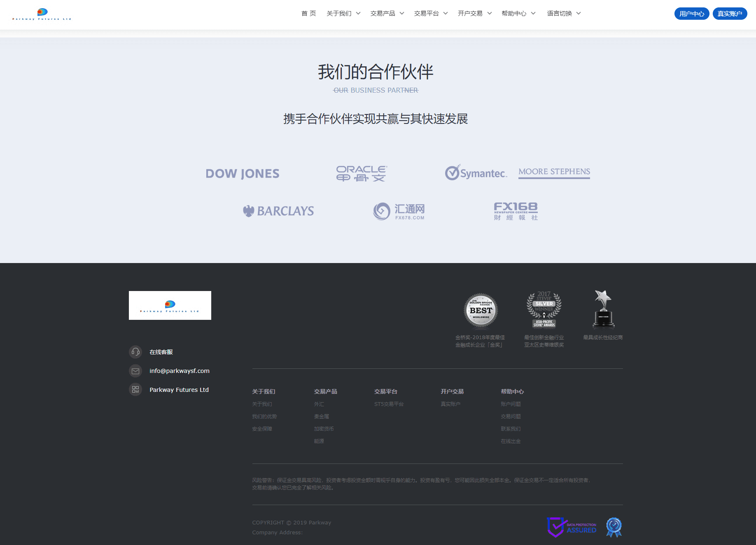
Task: Click the Parkway Futures footer logo
Action: [x=170, y=305]
